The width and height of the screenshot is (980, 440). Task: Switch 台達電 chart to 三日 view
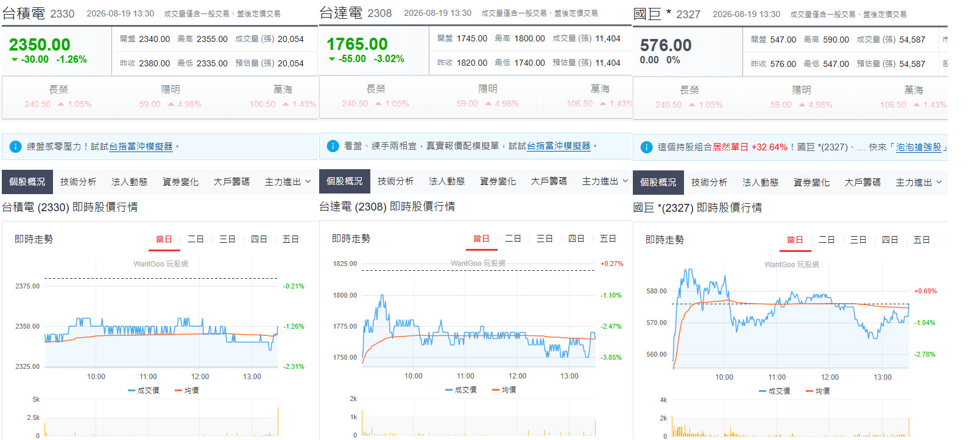545,239
